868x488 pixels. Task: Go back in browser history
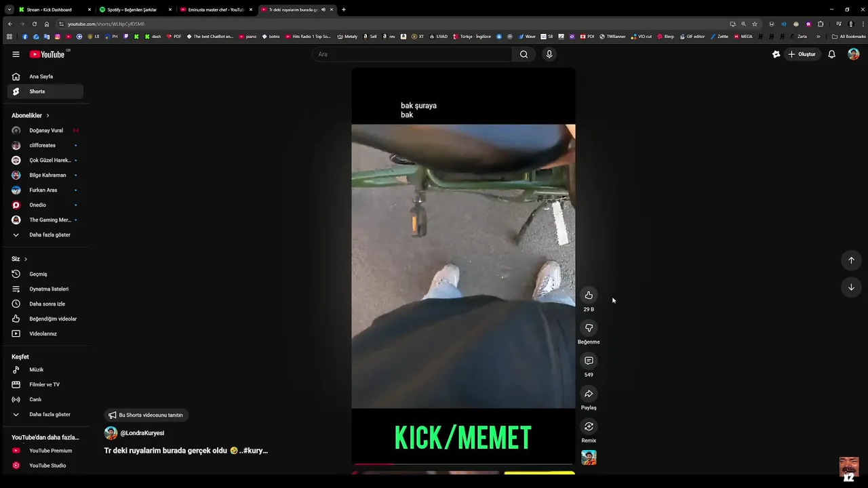click(x=9, y=24)
